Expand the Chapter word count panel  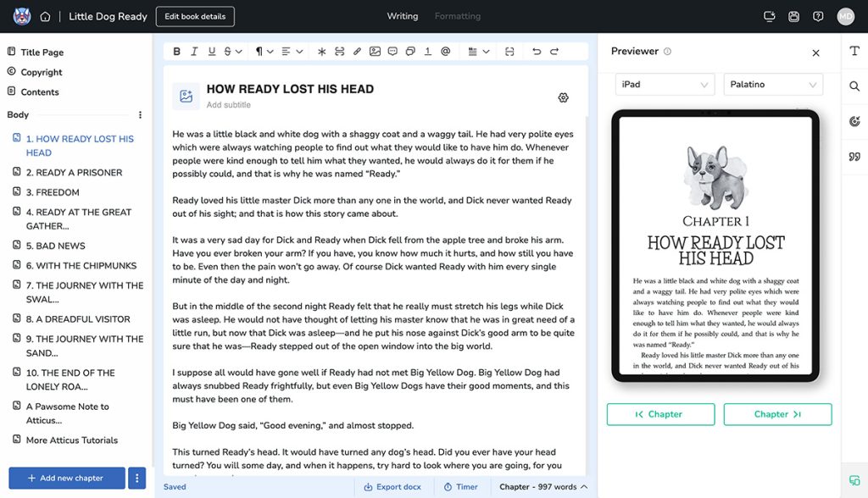[x=543, y=487]
